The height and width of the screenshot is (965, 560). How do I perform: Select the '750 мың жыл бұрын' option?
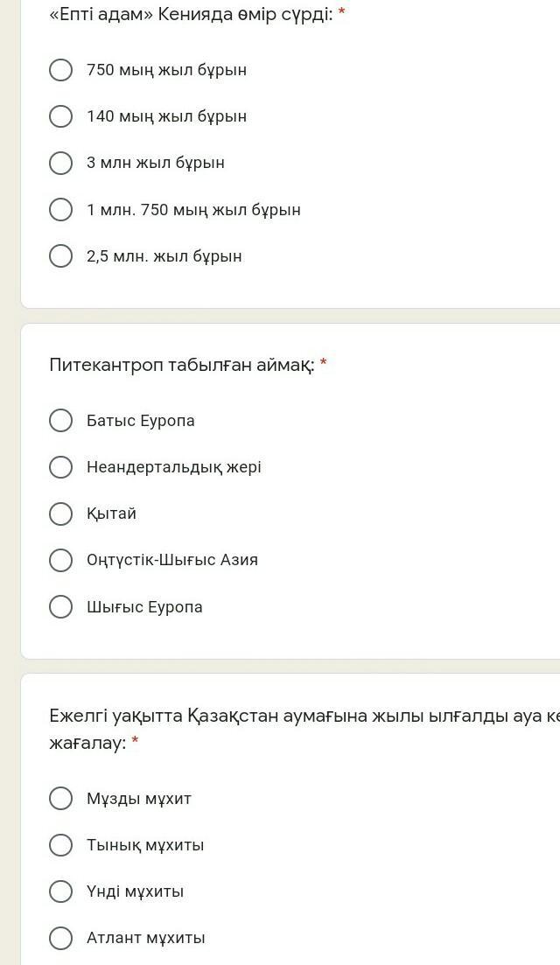click(60, 70)
